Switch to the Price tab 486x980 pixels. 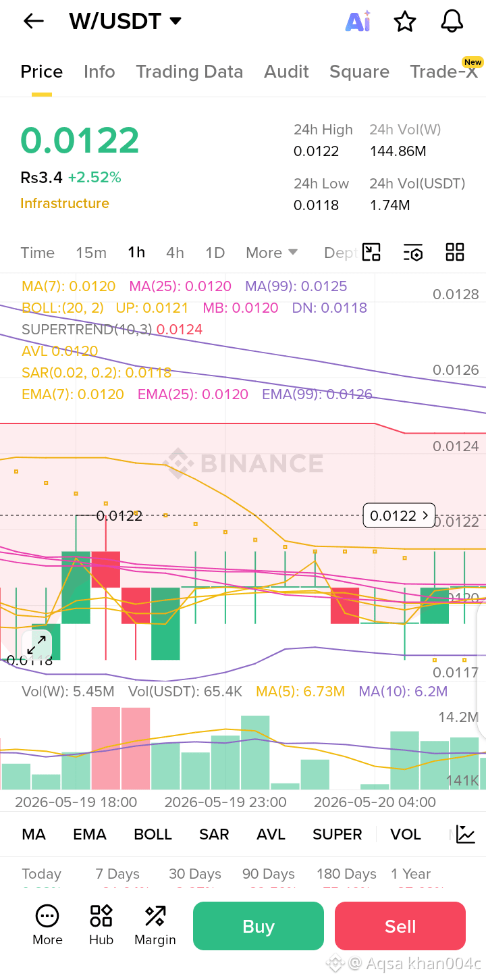pyautogui.click(x=42, y=72)
